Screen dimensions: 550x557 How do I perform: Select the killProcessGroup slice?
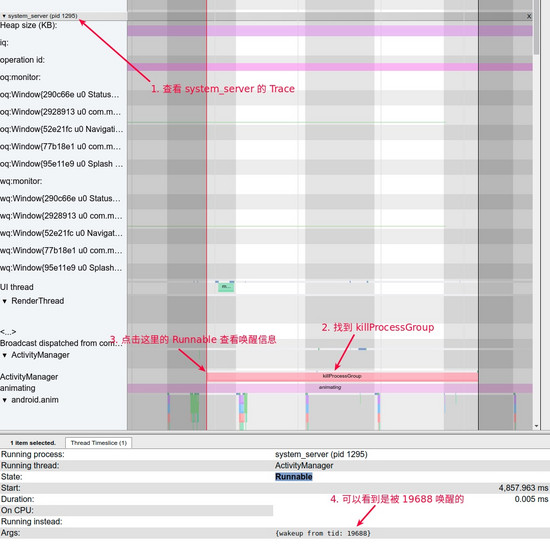tap(342, 376)
